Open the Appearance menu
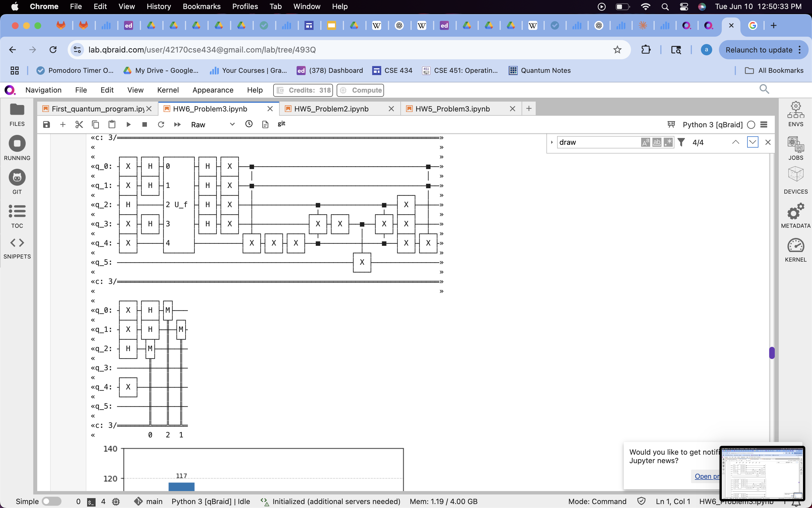The width and height of the screenshot is (812, 508). [213, 90]
